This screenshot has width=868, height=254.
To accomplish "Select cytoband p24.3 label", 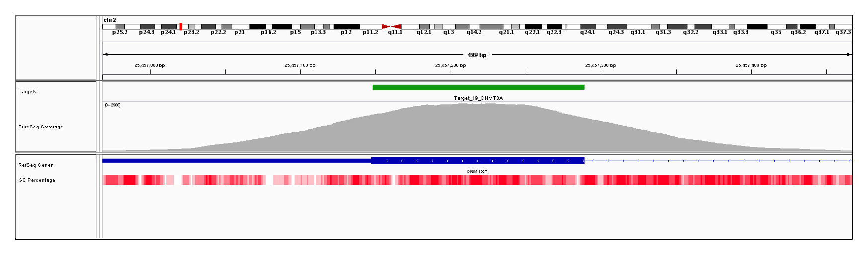I will click(147, 32).
